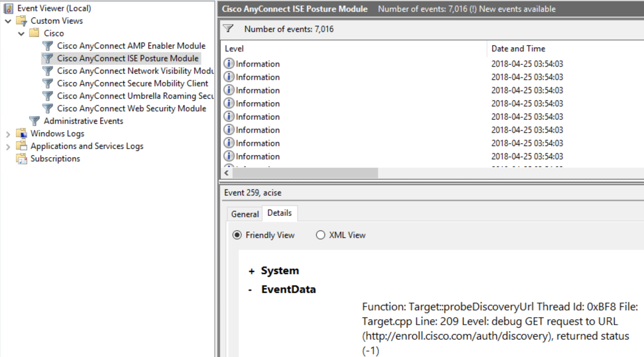The width and height of the screenshot is (644, 357).
Task: Open Cisco AnyConnect Web Security Module view
Action: 132,109
